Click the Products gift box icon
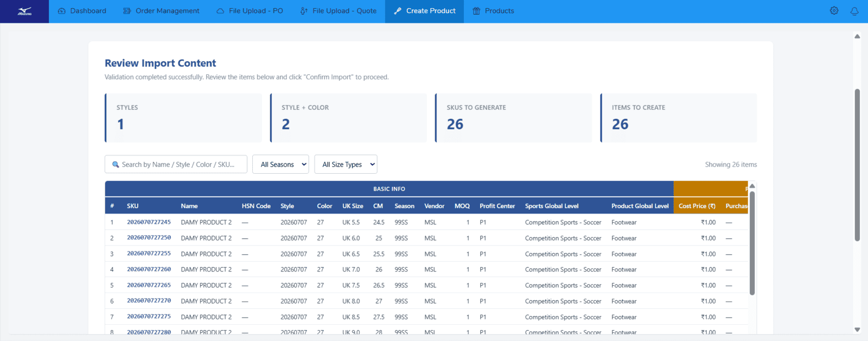The height and width of the screenshot is (341, 868). pos(476,11)
